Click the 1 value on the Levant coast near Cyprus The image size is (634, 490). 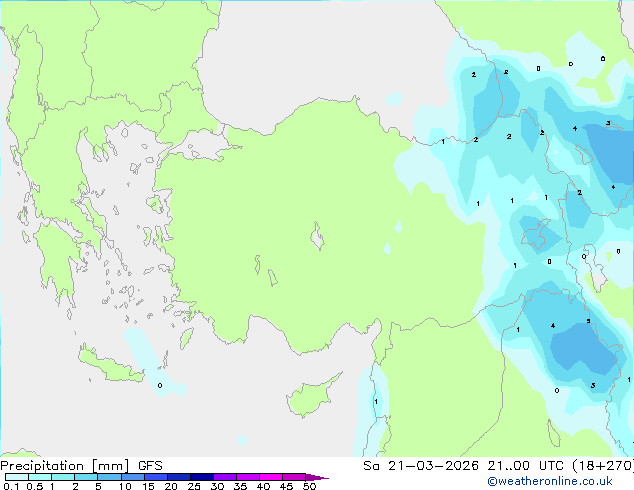click(376, 401)
